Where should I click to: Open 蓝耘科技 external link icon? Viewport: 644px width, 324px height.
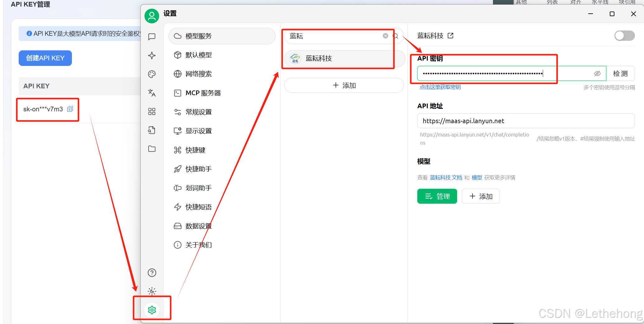point(450,36)
